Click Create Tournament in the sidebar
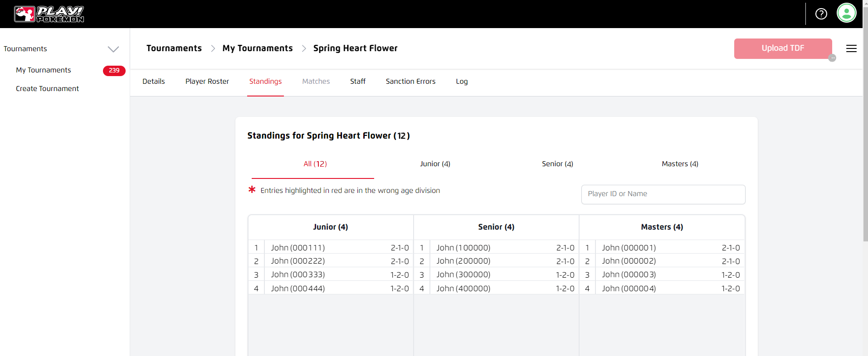The image size is (868, 356). (47, 89)
